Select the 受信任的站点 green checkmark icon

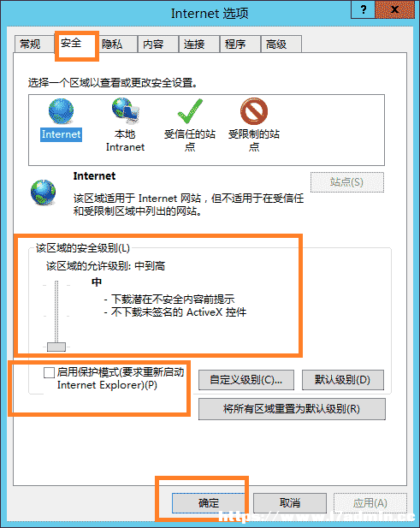pyautogui.click(x=190, y=111)
